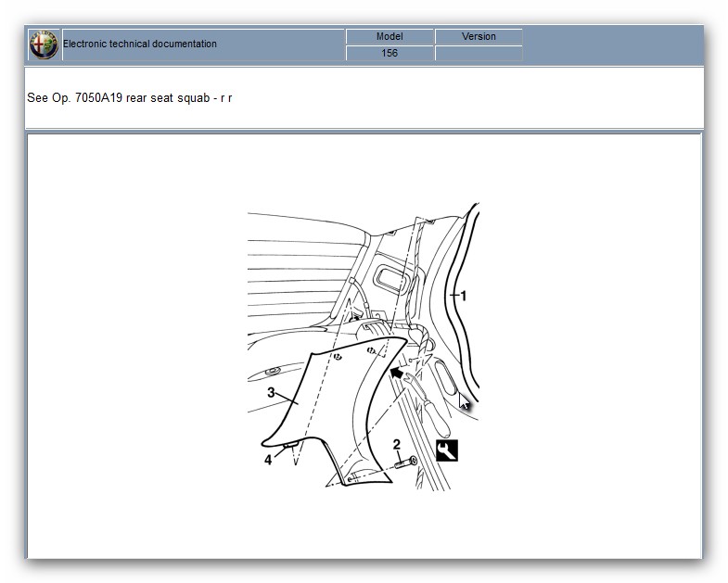Click the model value 156
Screen dimensions: 728x583
[390, 53]
